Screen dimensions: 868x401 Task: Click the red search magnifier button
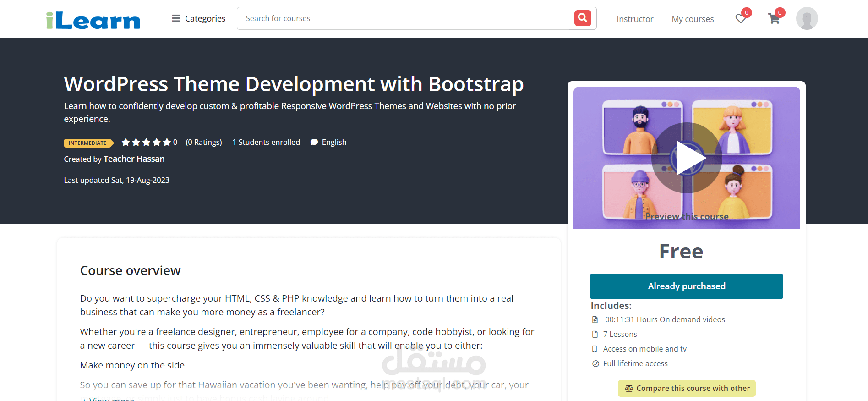pyautogui.click(x=583, y=18)
